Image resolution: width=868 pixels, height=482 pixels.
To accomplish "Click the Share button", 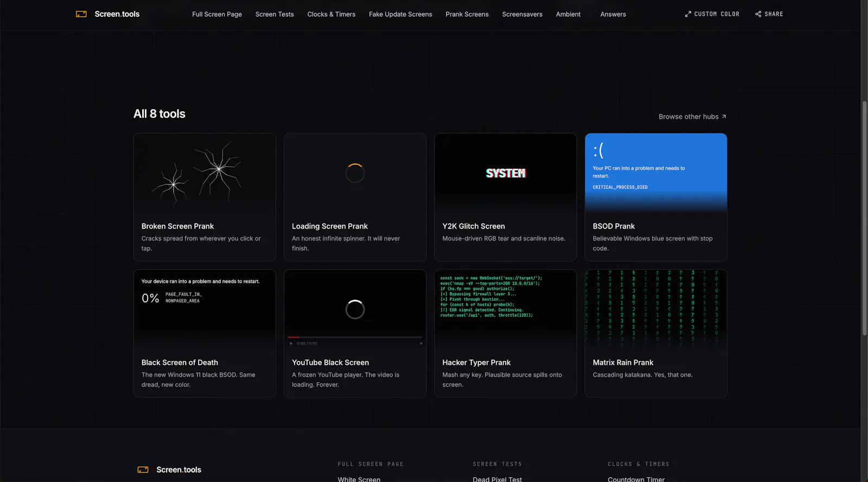I will 769,14.
